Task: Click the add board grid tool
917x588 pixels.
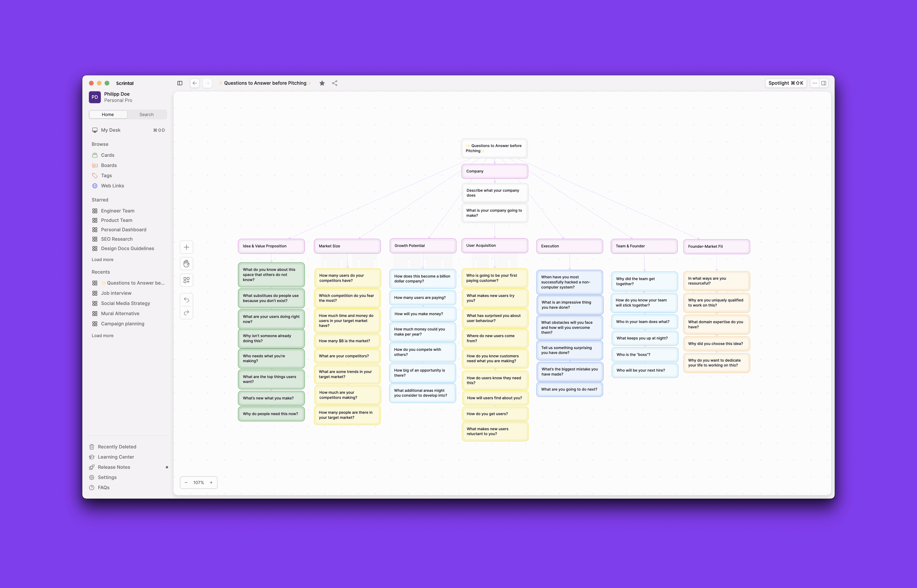Action: point(186,280)
